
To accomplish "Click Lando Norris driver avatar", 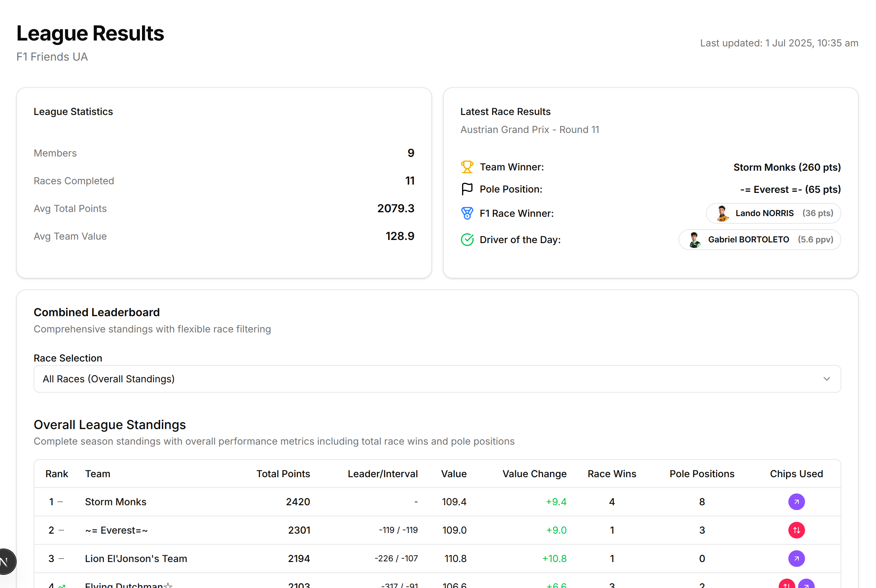I will tap(722, 213).
